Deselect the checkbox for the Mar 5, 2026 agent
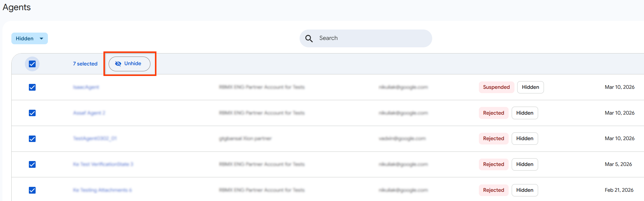 coord(32,164)
